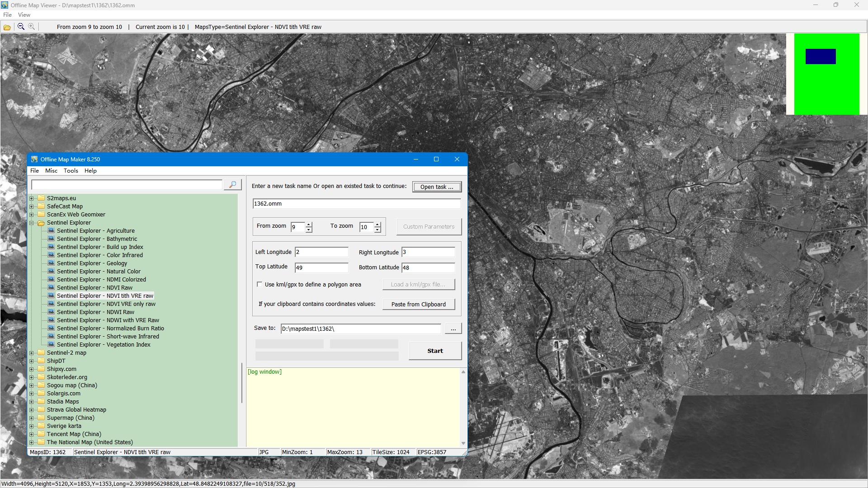868x488 pixels.
Task: Click the open folder icon in Map Viewer toolbar
Action: (x=7, y=27)
